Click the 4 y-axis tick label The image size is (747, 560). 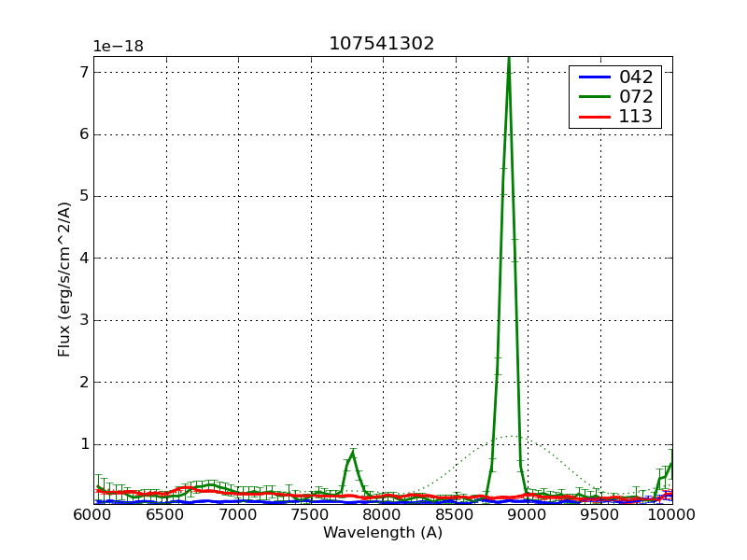84,259
